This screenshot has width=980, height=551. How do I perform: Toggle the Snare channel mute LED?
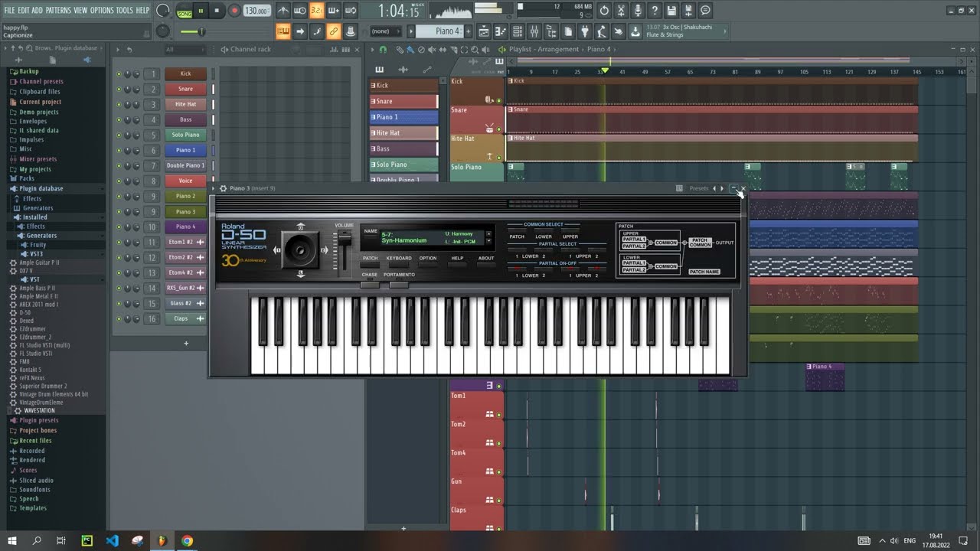pos(119,90)
